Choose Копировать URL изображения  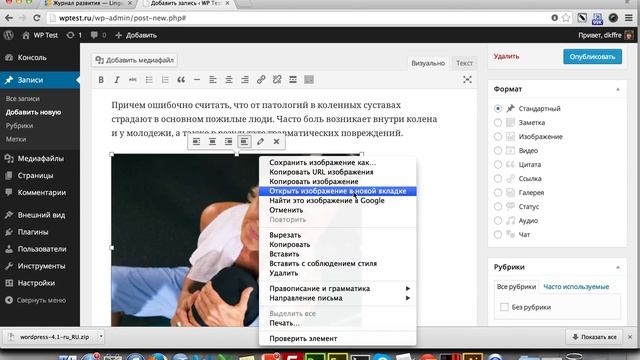pos(338,172)
